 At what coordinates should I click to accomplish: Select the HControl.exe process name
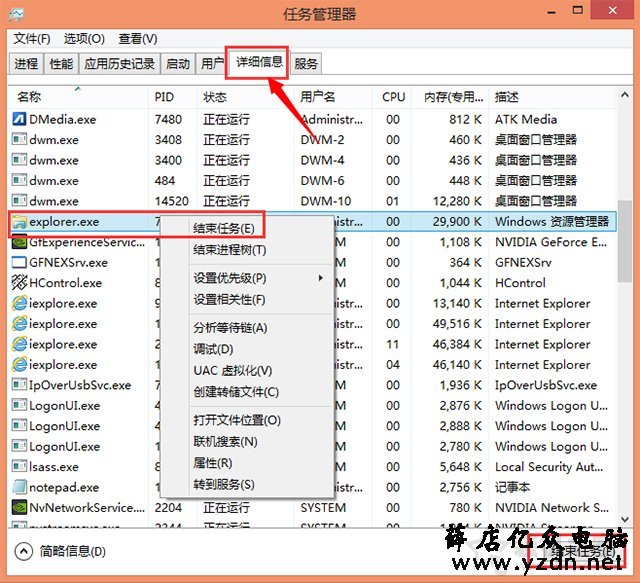click(x=66, y=283)
